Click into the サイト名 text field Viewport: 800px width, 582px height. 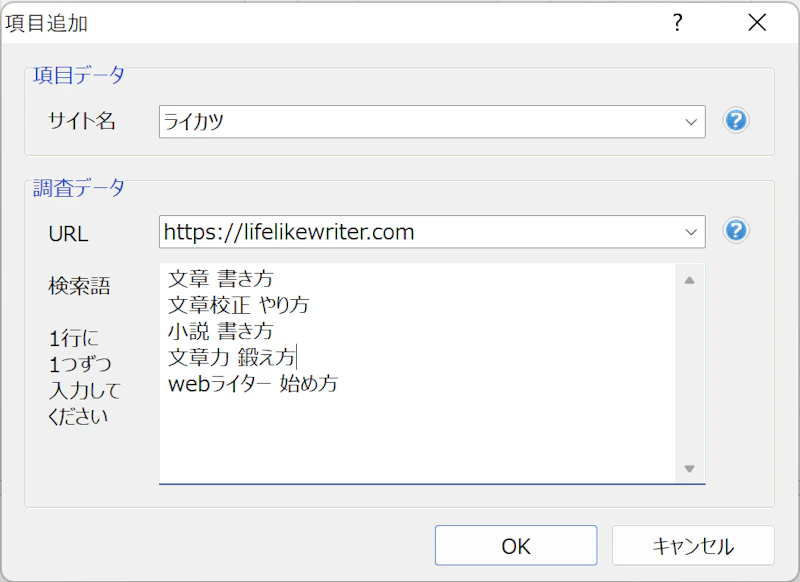coord(420,122)
